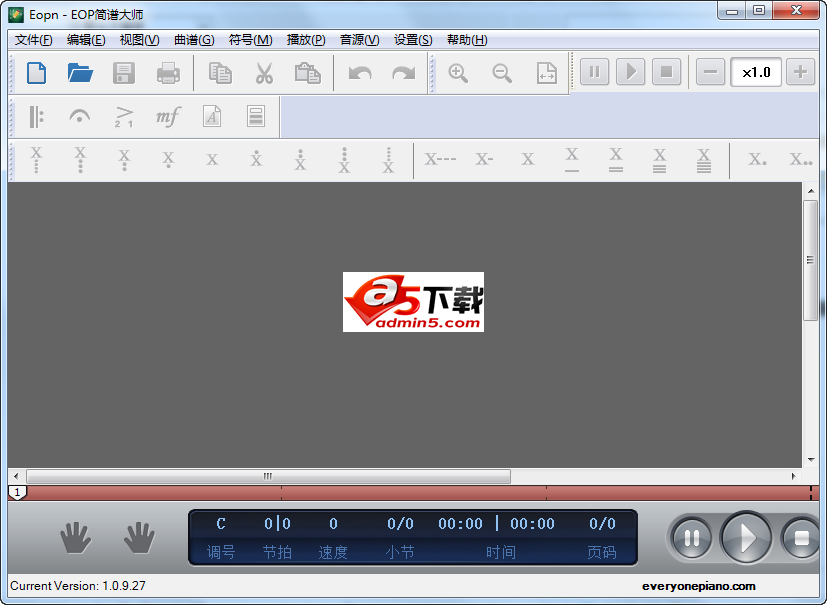Viewport: 827px width, 605px height.
Task: Zoom out with the magnifier minus icon
Action: [502, 73]
